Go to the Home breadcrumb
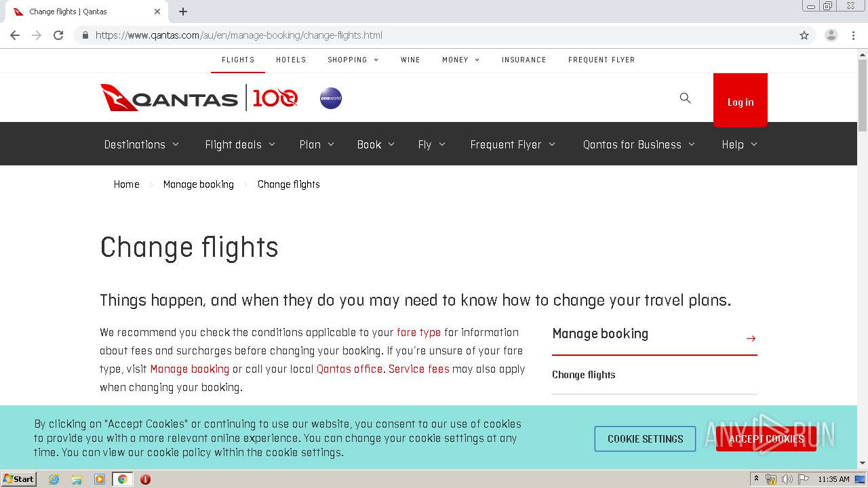The width and height of the screenshot is (868, 488). pos(126,184)
